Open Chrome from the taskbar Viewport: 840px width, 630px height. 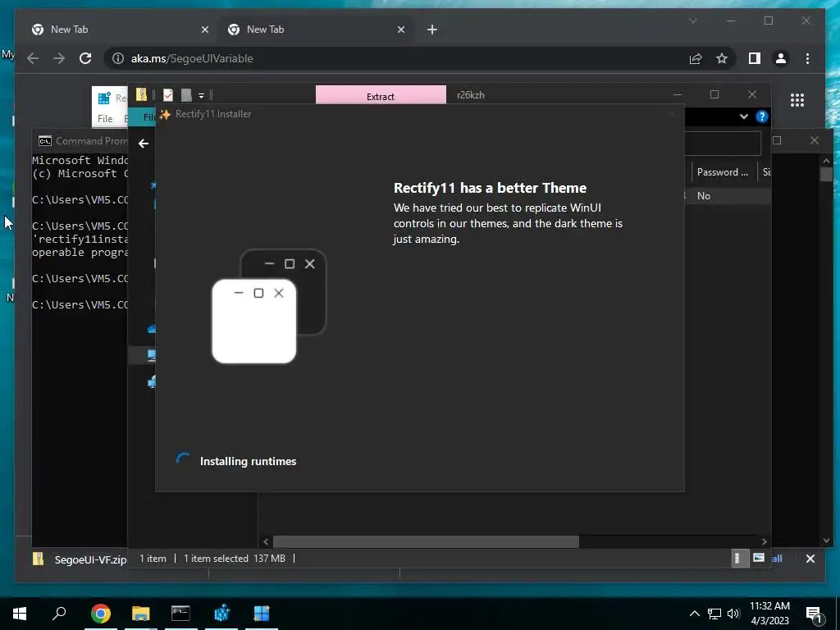point(101,614)
